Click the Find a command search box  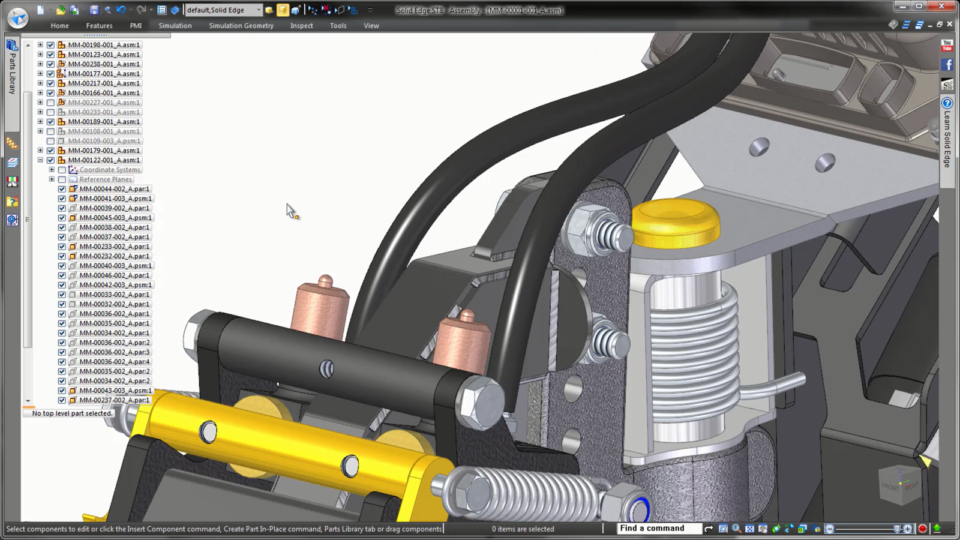pyautogui.click(x=657, y=528)
